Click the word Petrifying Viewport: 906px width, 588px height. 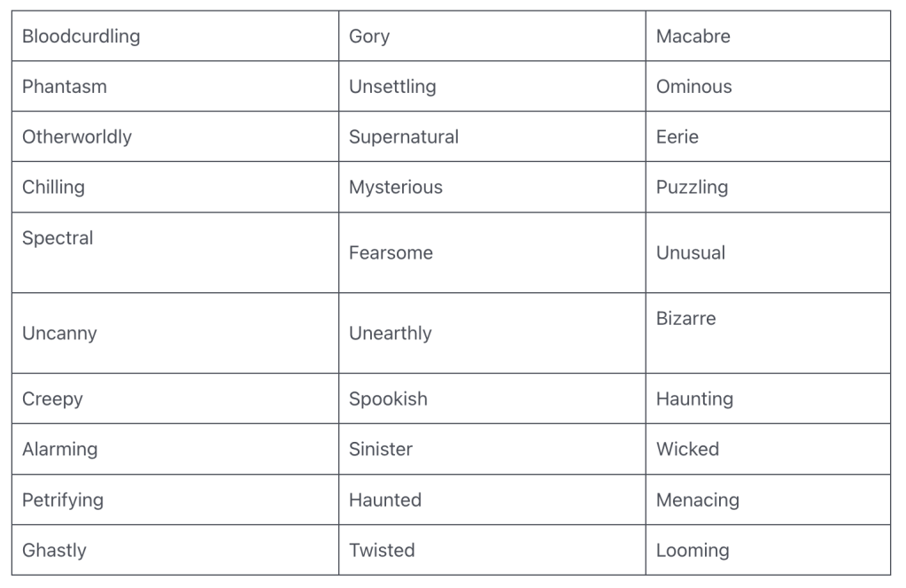point(63,500)
